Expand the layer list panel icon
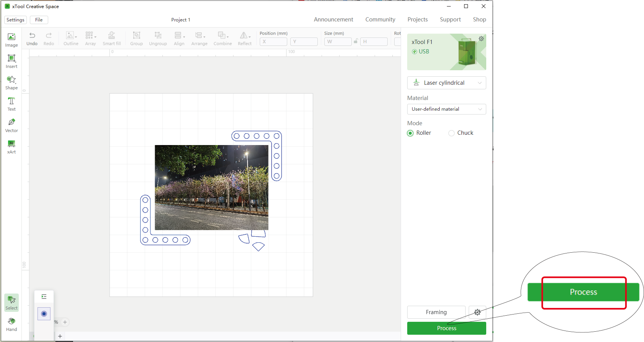 pyautogui.click(x=44, y=297)
